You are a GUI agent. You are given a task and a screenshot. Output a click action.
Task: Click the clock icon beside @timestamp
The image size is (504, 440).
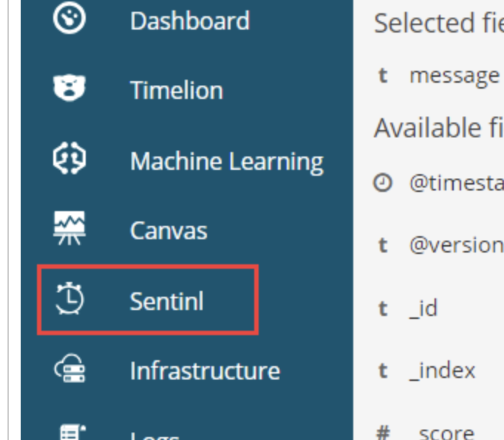[x=382, y=185]
